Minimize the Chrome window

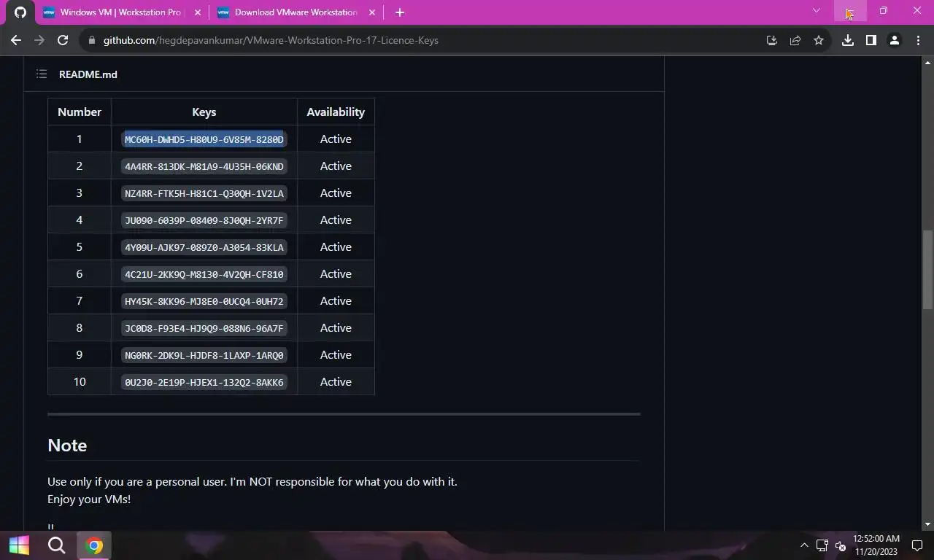pos(850,11)
